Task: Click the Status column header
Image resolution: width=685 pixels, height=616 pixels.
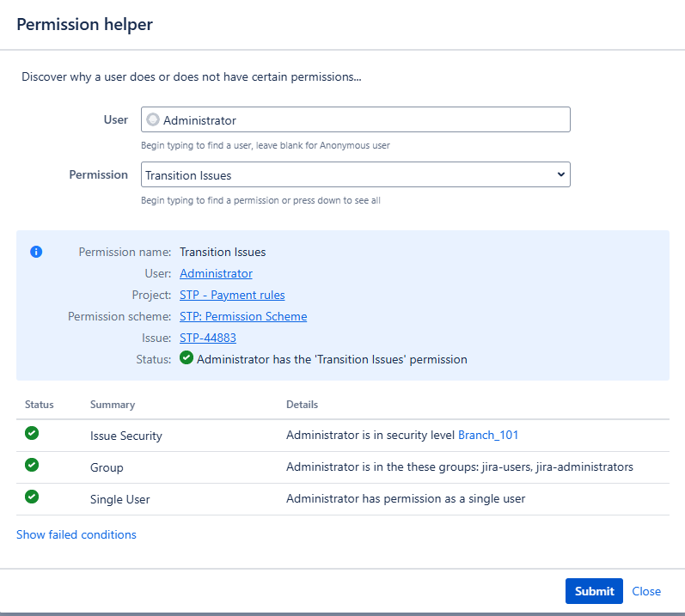Action: (40, 405)
